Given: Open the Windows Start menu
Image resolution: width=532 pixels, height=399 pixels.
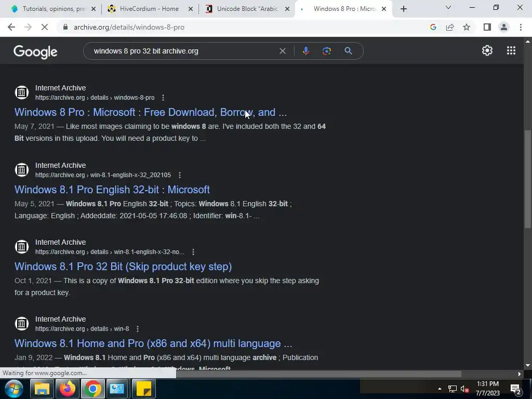Looking at the screenshot, I should (14, 389).
